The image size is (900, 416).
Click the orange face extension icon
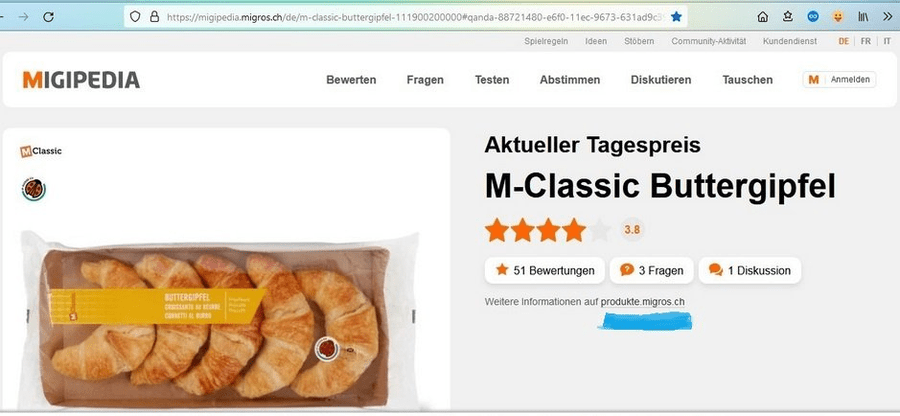click(x=838, y=17)
